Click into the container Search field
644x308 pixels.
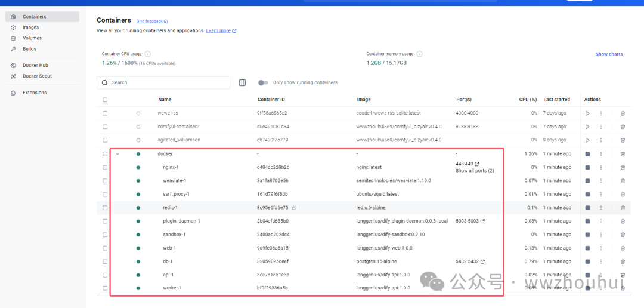tap(167, 82)
